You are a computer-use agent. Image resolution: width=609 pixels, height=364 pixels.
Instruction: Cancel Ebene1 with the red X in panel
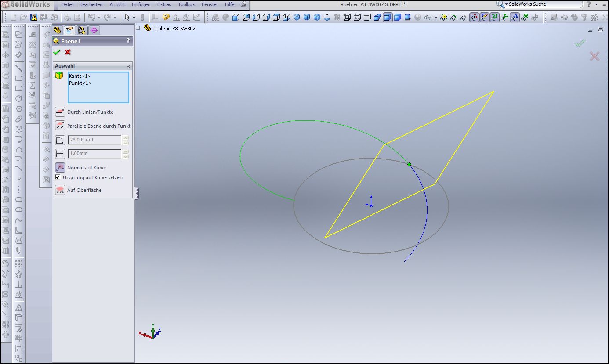coord(68,52)
